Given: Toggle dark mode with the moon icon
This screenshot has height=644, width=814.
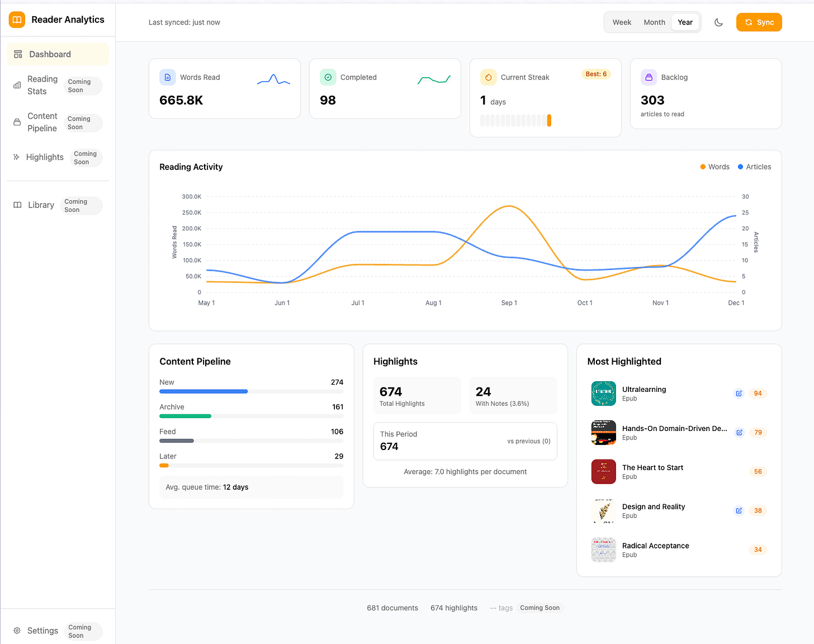Looking at the screenshot, I should pos(719,22).
